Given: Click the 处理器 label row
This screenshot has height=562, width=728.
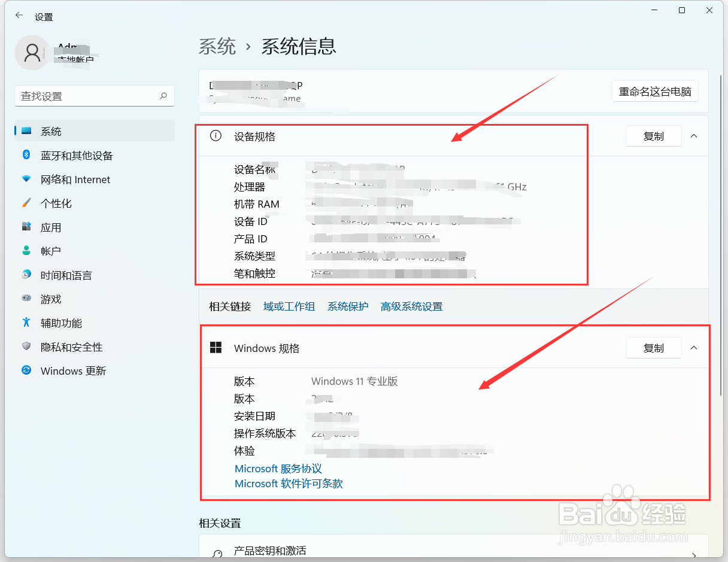Looking at the screenshot, I should click(250, 187).
